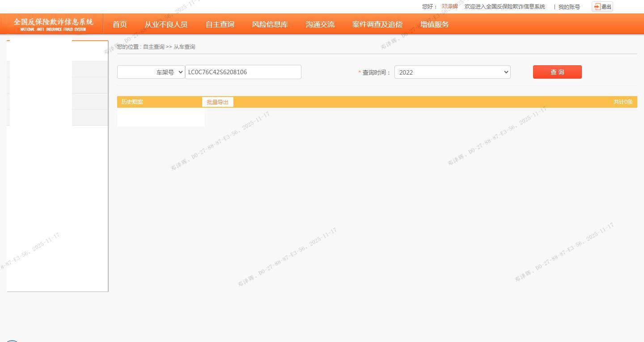The image size is (644, 342).
Task: Click 自主查询 in the breadcrumb path
Action: (153, 47)
